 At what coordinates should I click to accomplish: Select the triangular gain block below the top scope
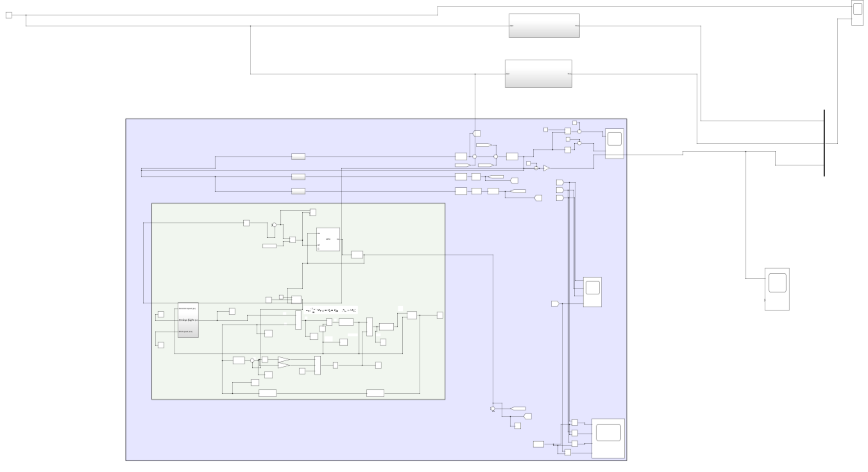(x=546, y=168)
